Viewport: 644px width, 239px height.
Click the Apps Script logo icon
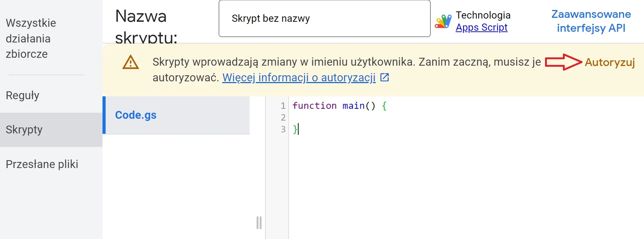443,21
